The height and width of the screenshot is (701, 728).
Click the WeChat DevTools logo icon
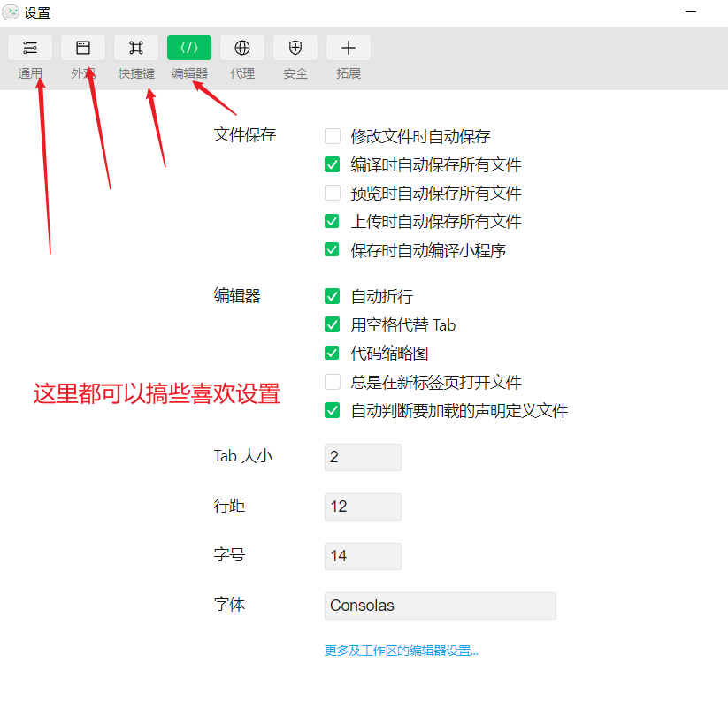(12, 12)
